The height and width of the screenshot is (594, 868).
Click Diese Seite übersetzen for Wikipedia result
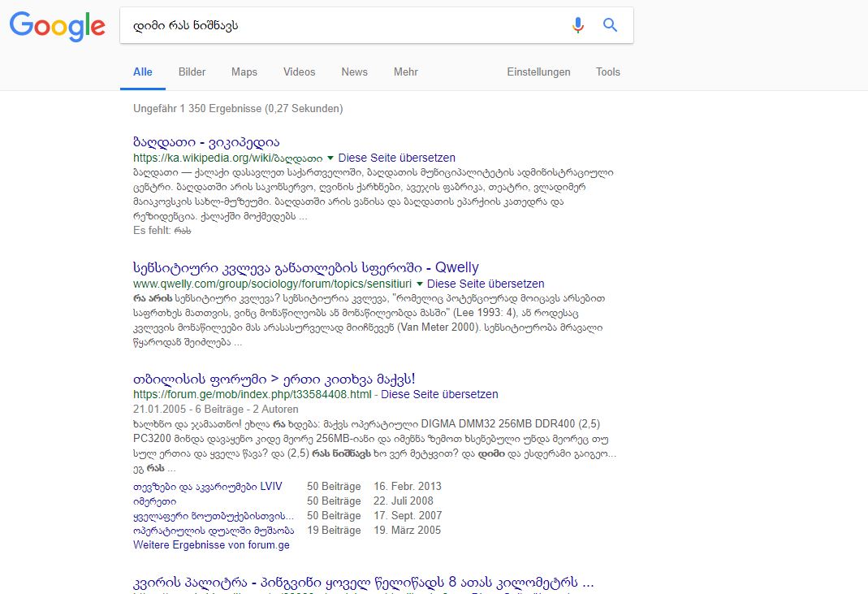tap(397, 158)
